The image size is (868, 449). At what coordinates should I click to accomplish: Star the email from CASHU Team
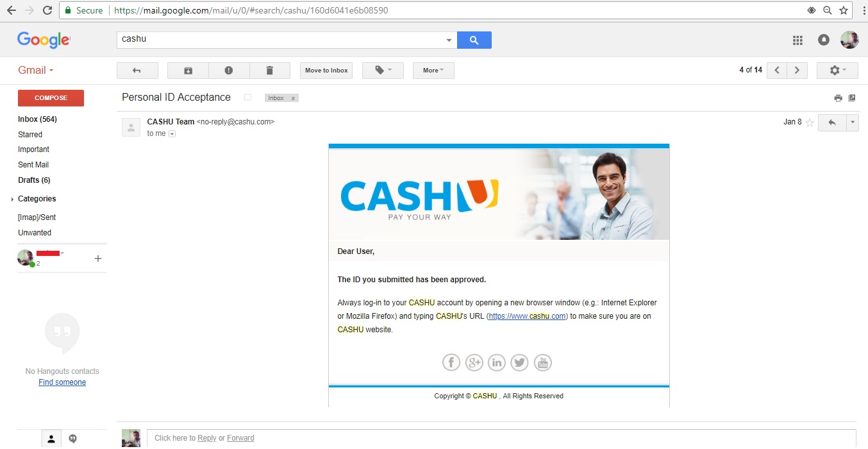pos(810,123)
